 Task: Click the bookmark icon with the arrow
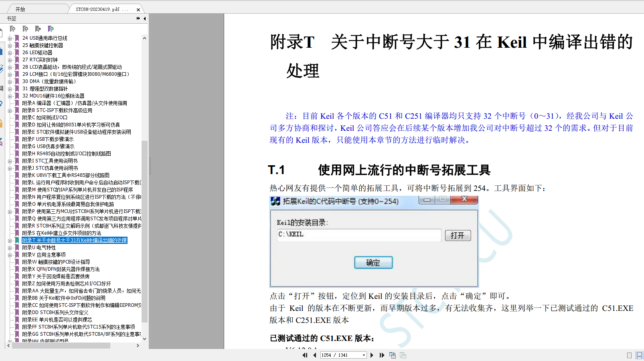click(38, 29)
